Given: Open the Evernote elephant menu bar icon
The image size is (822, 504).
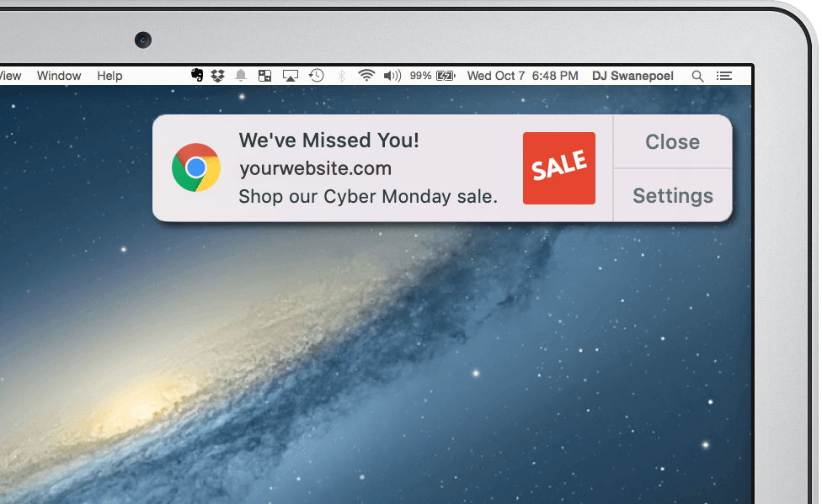Looking at the screenshot, I should pyautogui.click(x=197, y=76).
